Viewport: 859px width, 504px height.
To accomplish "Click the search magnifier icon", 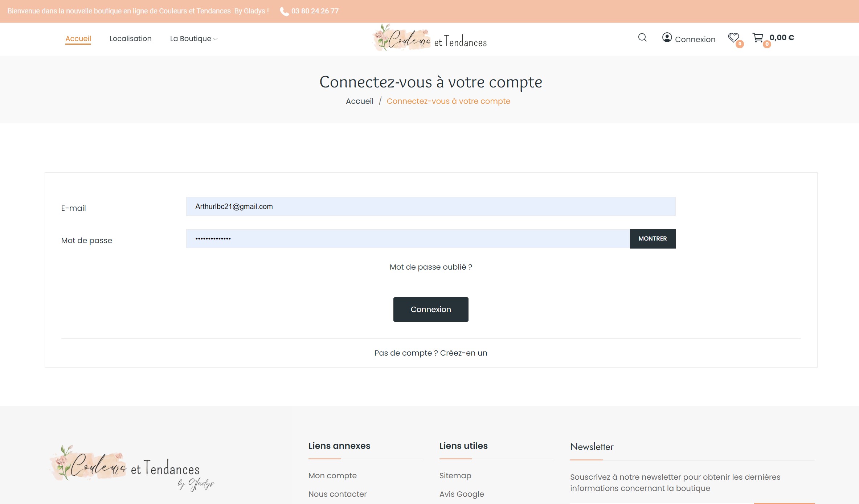I will 642,38.
